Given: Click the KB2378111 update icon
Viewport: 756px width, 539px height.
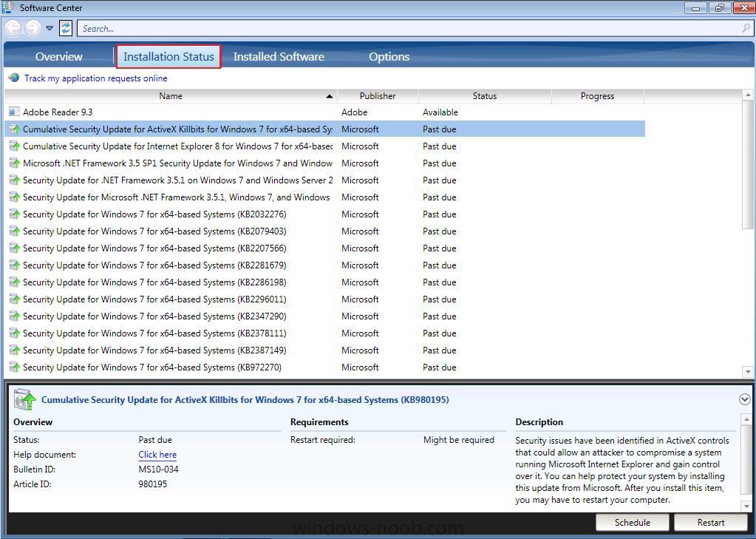Looking at the screenshot, I should [15, 333].
